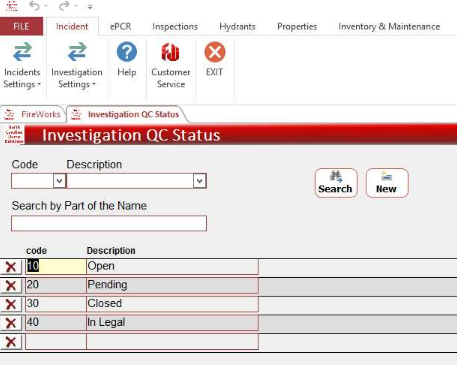Switch to the Properties ribbon tab
Viewport: 457px width, 365px height.
[297, 27]
